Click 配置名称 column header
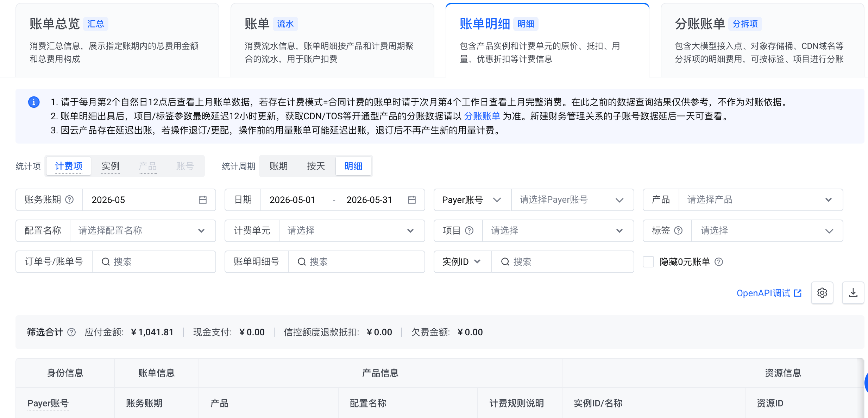868x418 pixels. point(368,403)
